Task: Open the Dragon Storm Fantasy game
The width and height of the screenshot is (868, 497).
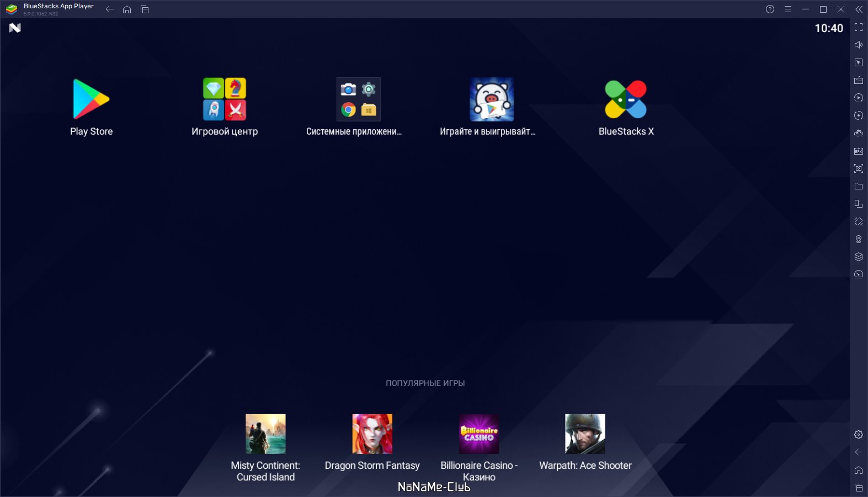Action: pos(372,434)
